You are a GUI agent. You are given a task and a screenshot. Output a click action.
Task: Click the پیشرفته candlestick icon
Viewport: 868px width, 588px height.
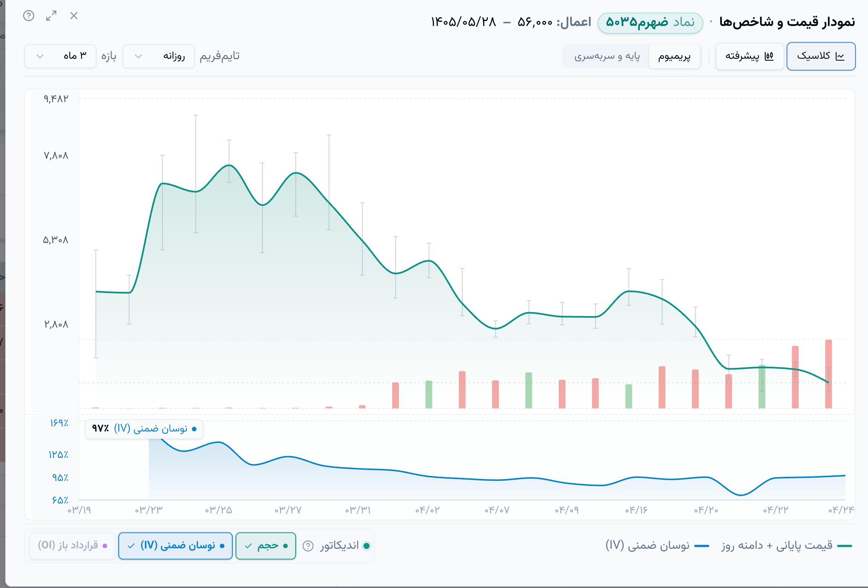(x=769, y=57)
